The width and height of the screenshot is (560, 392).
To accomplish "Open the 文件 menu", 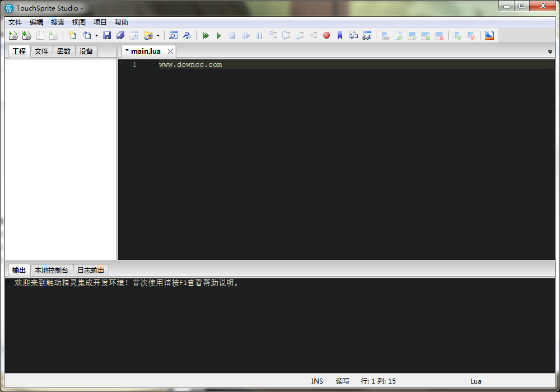I will [x=15, y=22].
